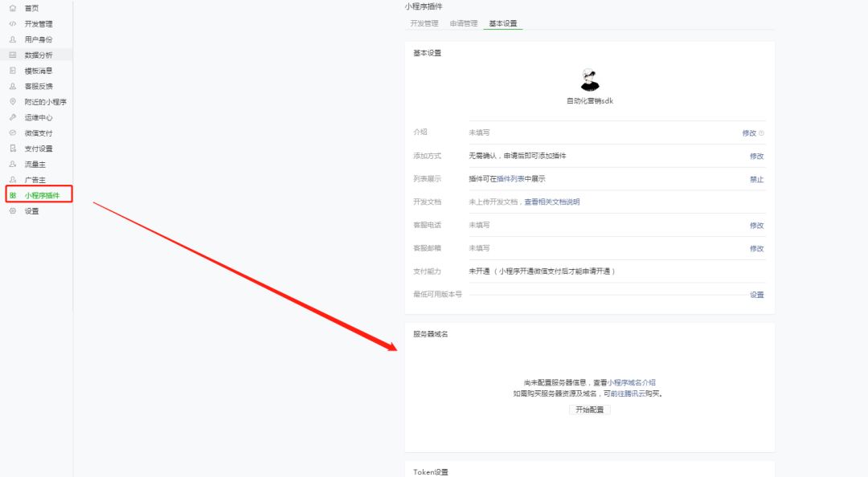Screen dimensions: 868x477
Task: Click the plugin name 自动化营销sdk
Action: click(x=590, y=100)
